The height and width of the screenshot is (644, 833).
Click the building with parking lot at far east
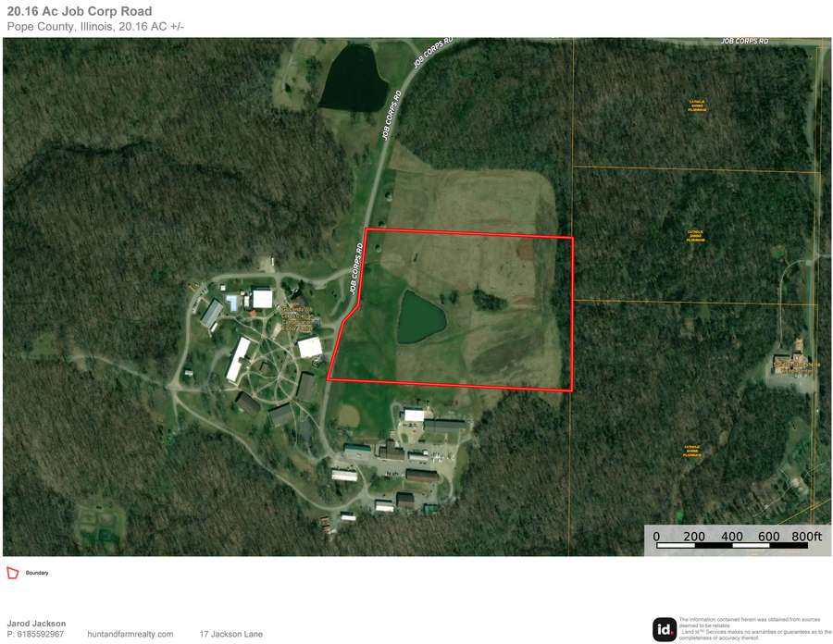click(x=792, y=365)
